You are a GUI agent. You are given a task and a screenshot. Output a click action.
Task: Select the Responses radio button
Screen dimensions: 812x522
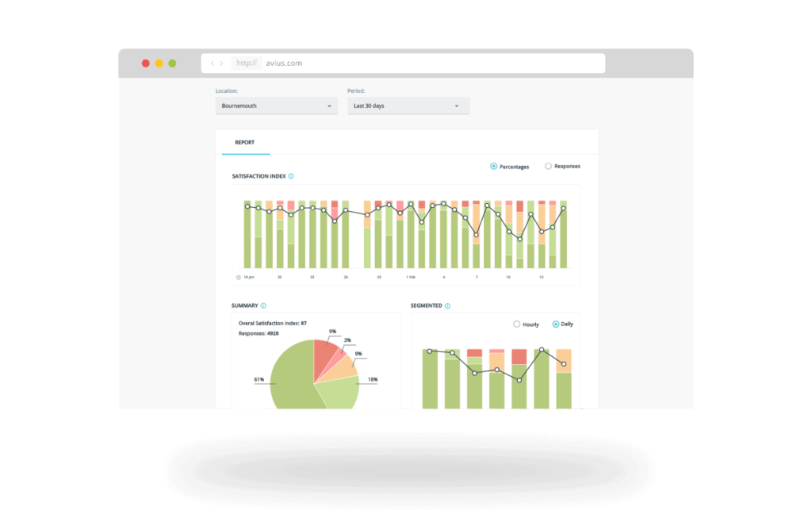[548, 167]
